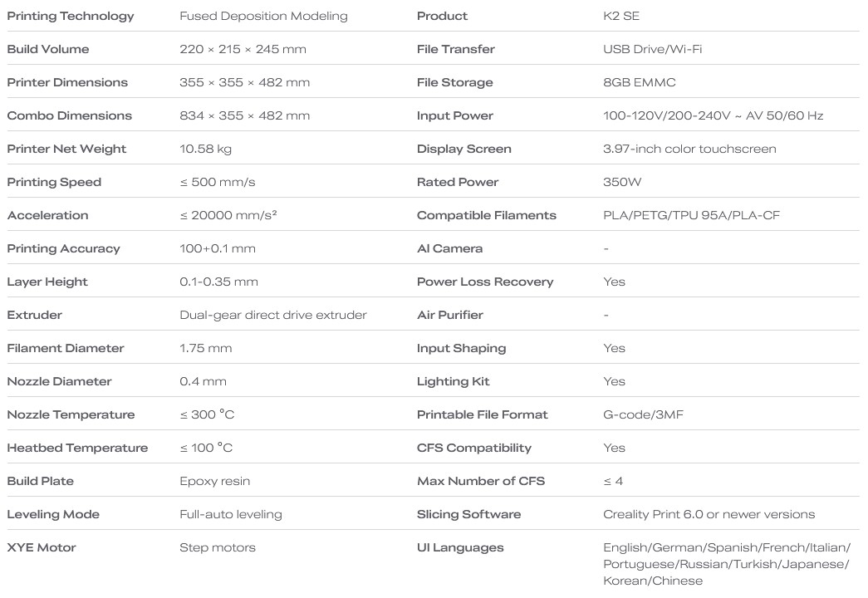Select the "USB Drive/Wi-Fi" file transfer value
The image size is (868, 598).
652,49
